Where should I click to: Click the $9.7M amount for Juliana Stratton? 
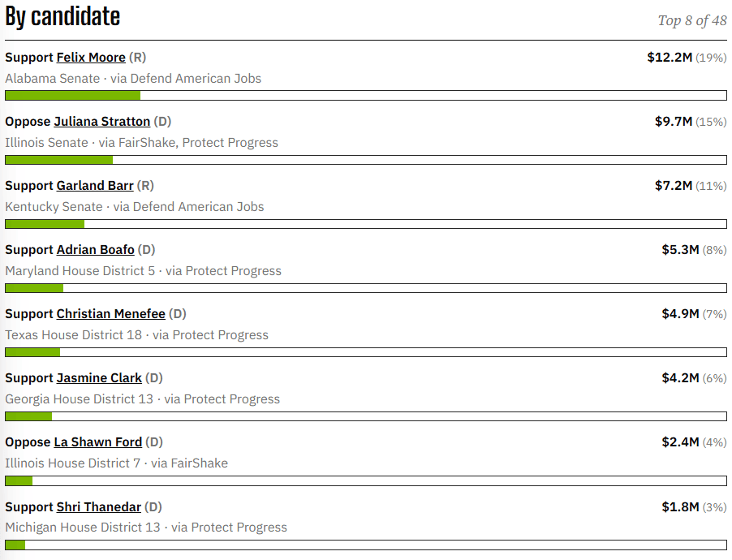point(674,122)
